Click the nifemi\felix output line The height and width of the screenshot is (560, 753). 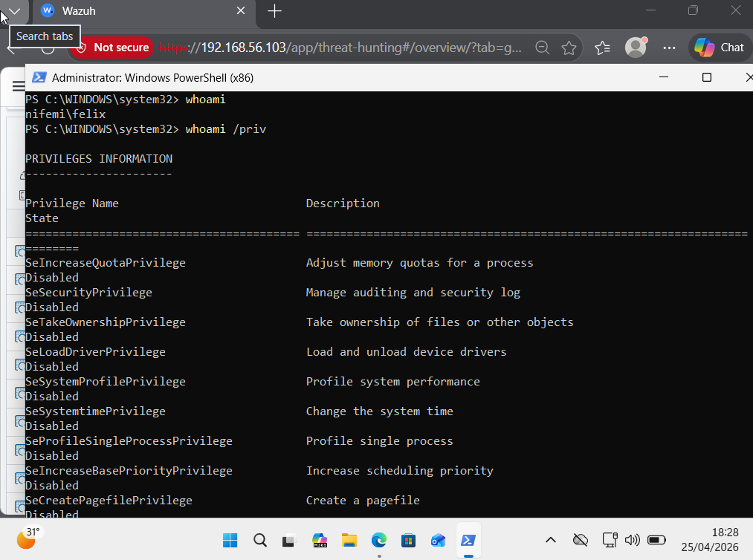click(x=65, y=114)
